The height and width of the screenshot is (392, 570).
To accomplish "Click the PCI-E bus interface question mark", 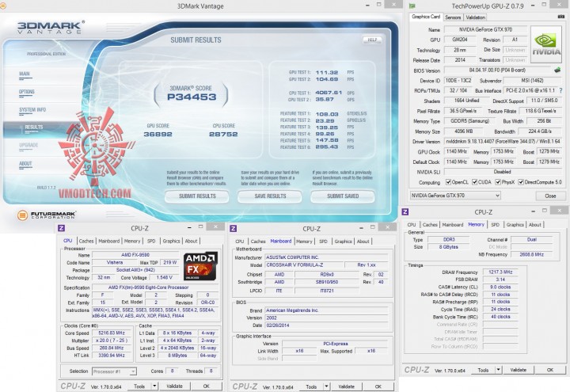I will pos(561,90).
